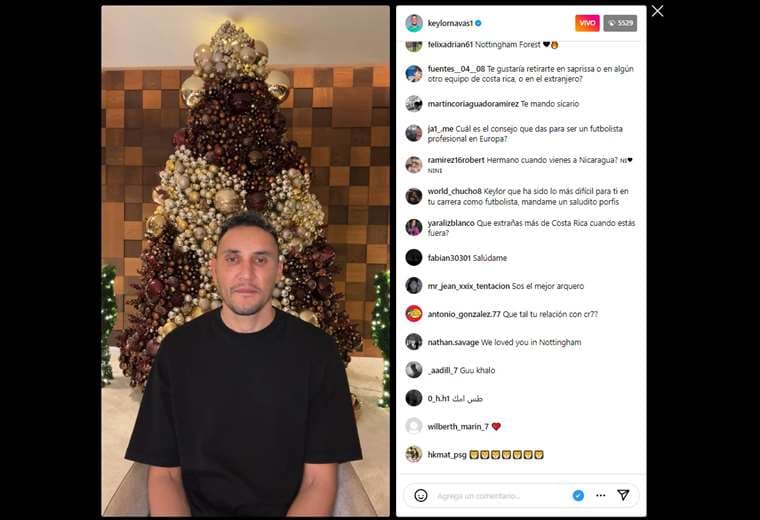Image resolution: width=760 pixels, height=520 pixels.
Task: Open the viewer count badge showing 5529
Action: [620, 23]
